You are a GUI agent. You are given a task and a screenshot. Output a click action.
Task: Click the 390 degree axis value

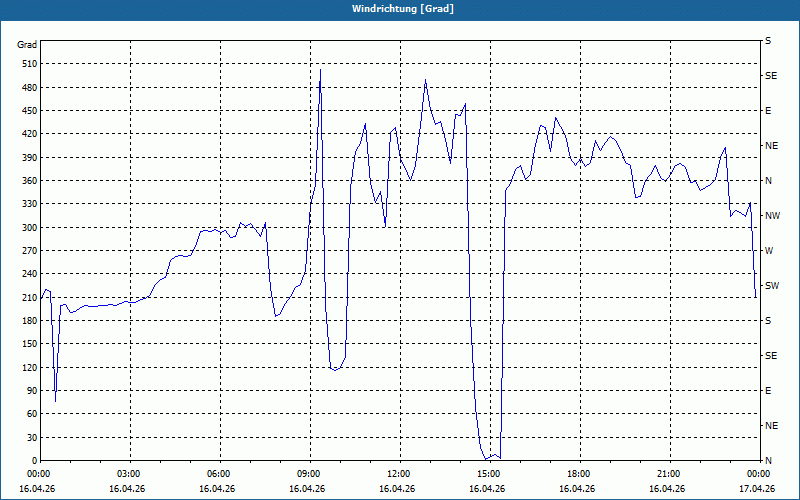click(29, 158)
